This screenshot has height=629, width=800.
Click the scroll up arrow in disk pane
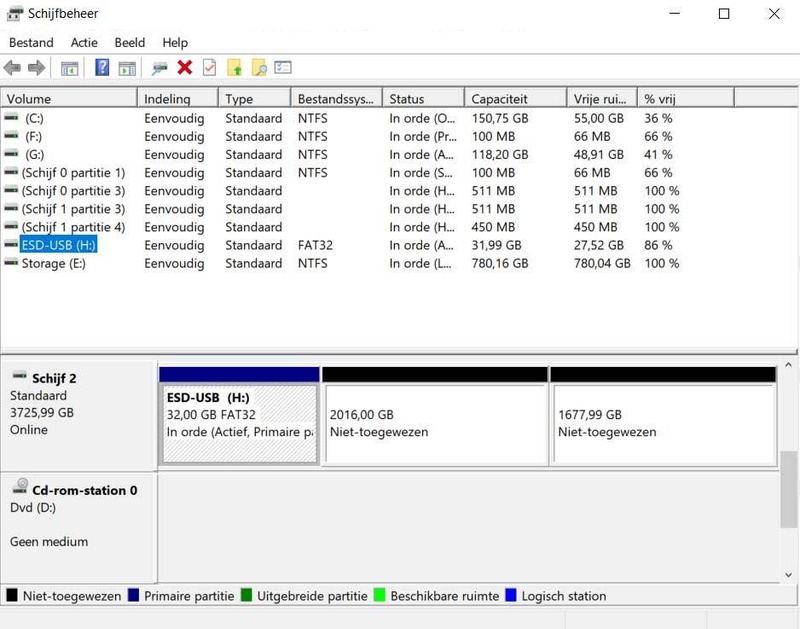click(x=788, y=365)
